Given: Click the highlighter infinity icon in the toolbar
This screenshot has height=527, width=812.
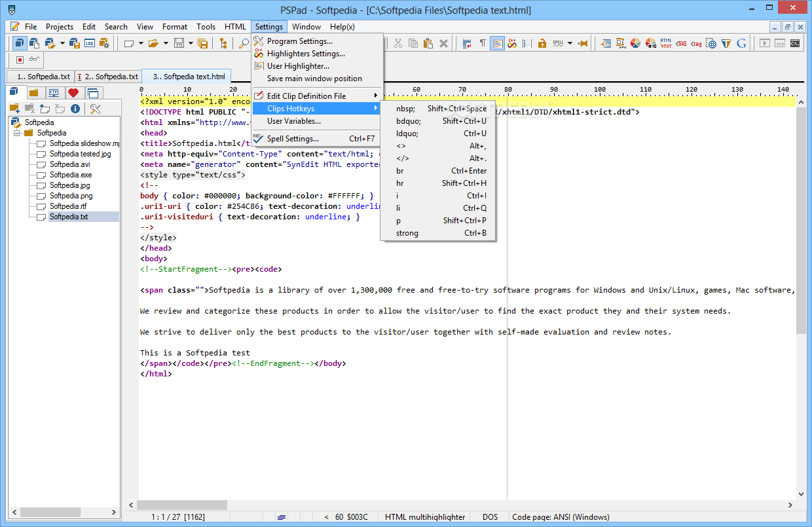Looking at the screenshot, I should pyautogui.click(x=512, y=43).
